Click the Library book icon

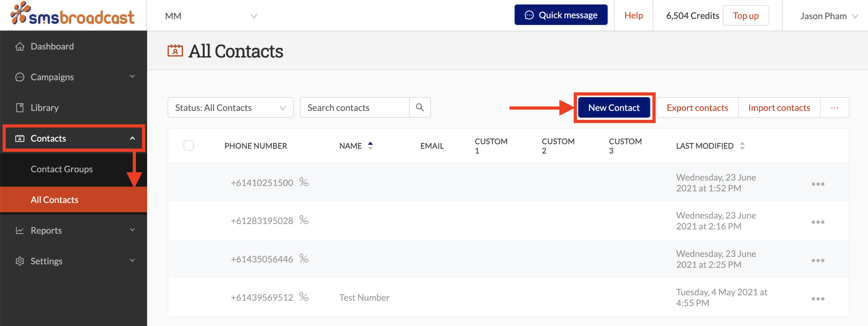pos(20,108)
